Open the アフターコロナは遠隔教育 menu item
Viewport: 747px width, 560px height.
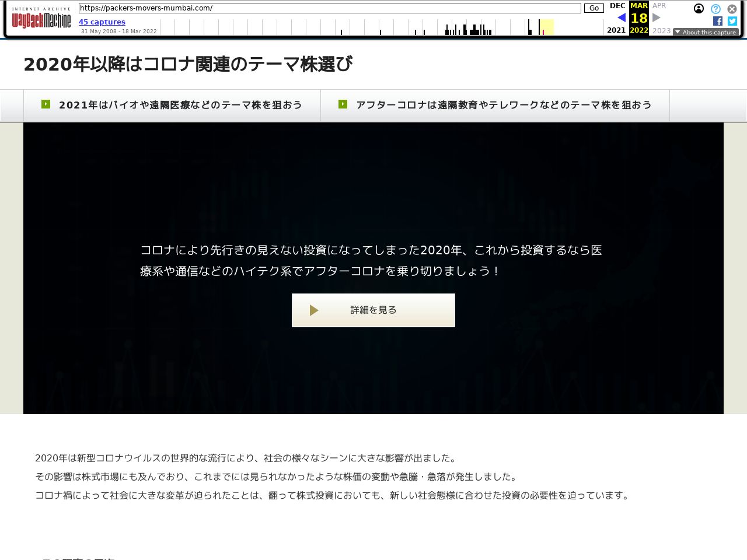point(504,105)
